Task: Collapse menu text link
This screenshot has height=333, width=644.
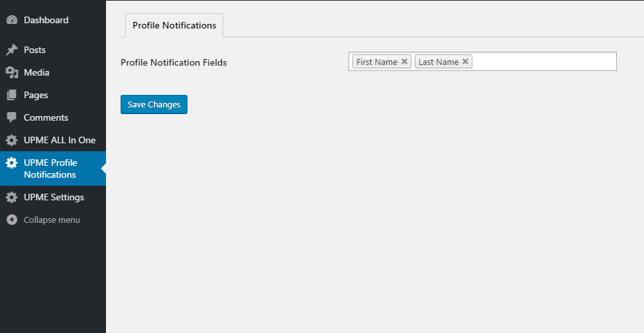Action: click(x=52, y=220)
